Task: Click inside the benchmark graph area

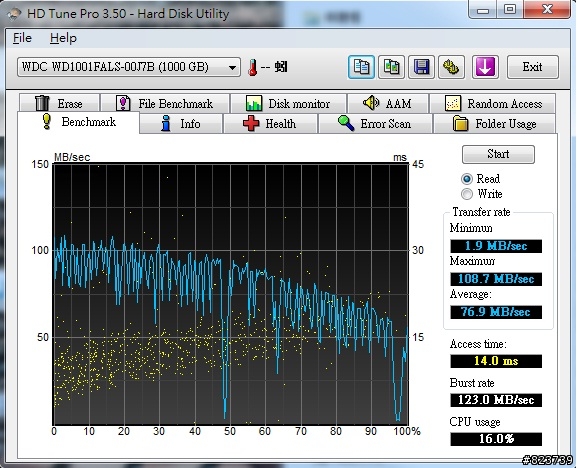Action: (231, 294)
